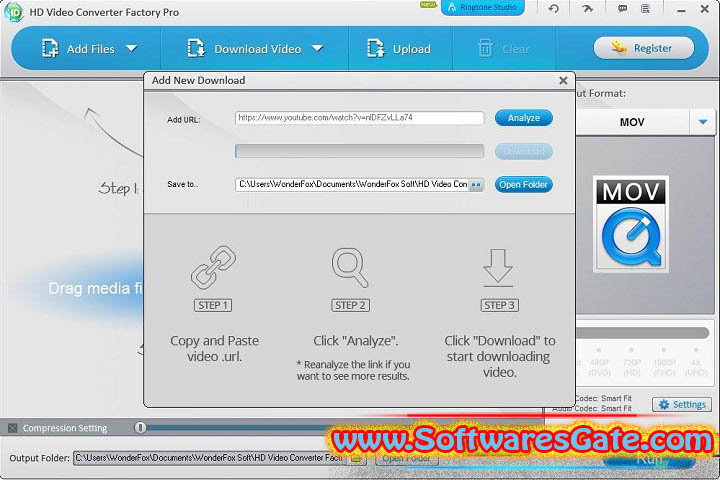The image size is (720, 480).
Task: Expand the Download Video dropdown arrow
Action: tap(318, 48)
